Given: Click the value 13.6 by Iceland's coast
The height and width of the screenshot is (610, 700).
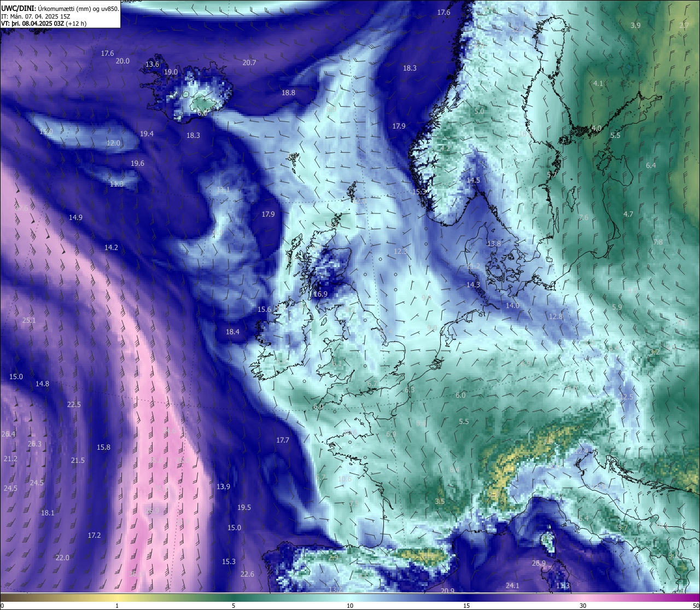Looking at the screenshot, I should click(x=152, y=65).
